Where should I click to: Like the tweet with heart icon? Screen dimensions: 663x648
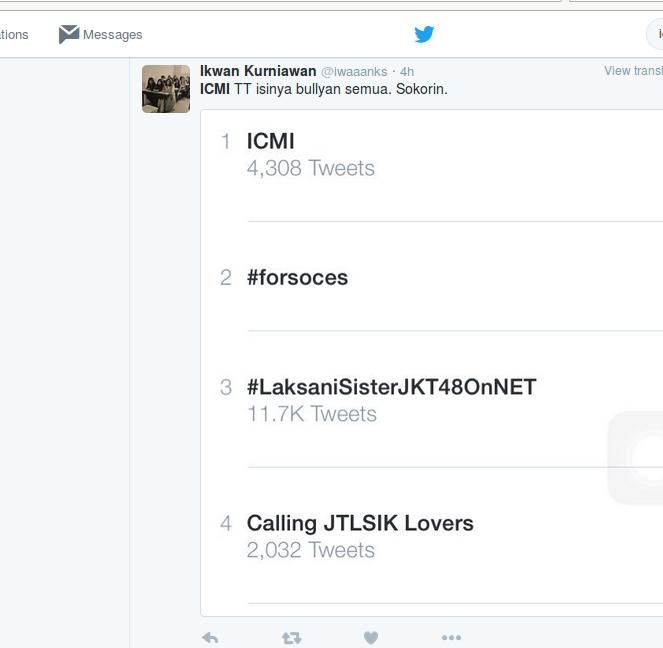[371, 637]
